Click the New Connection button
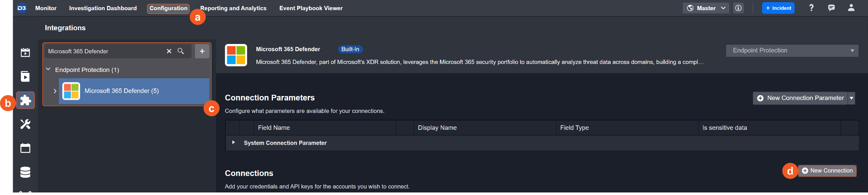 click(x=827, y=170)
